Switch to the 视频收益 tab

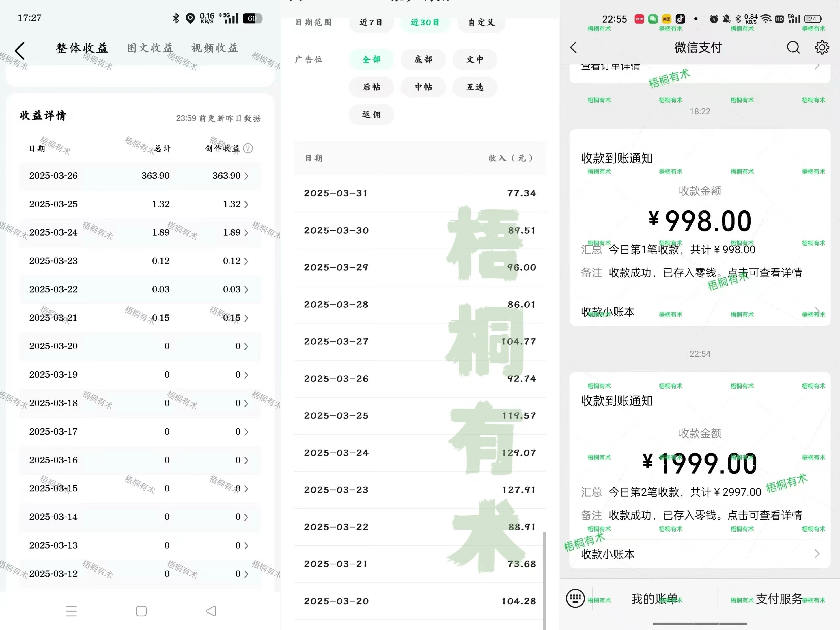214,48
